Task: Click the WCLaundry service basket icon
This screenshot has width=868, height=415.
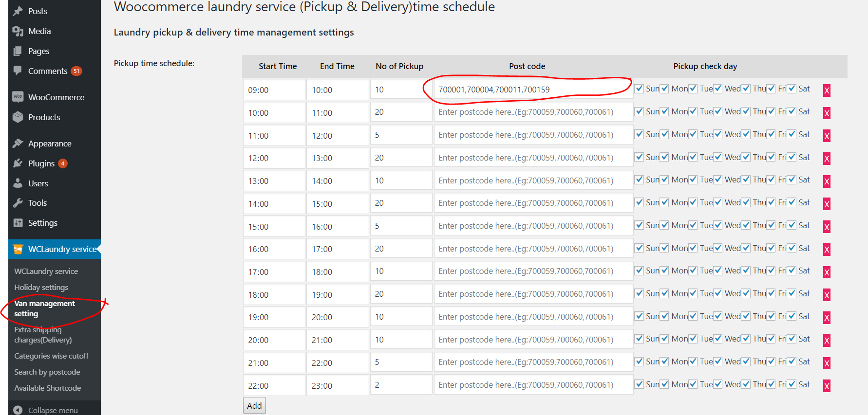Action: tap(18, 249)
